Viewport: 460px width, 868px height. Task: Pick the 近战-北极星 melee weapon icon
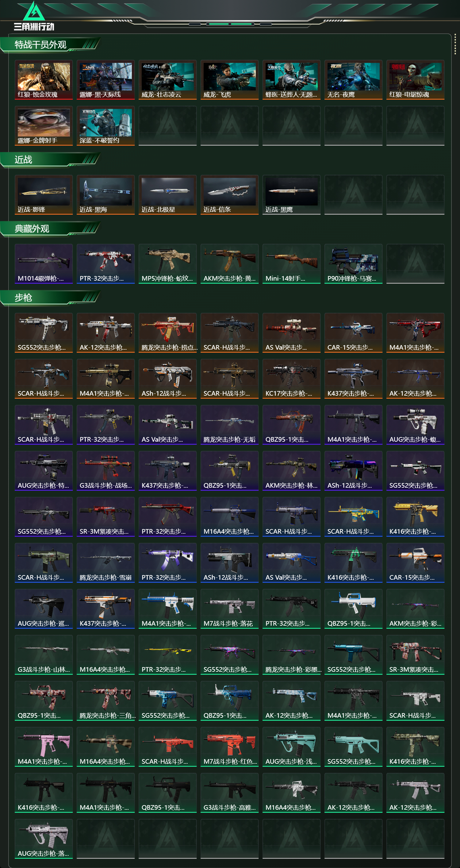pos(167,195)
